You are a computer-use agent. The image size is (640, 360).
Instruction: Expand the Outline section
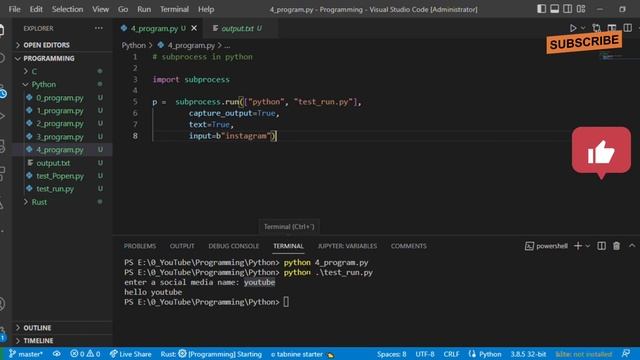pos(37,328)
